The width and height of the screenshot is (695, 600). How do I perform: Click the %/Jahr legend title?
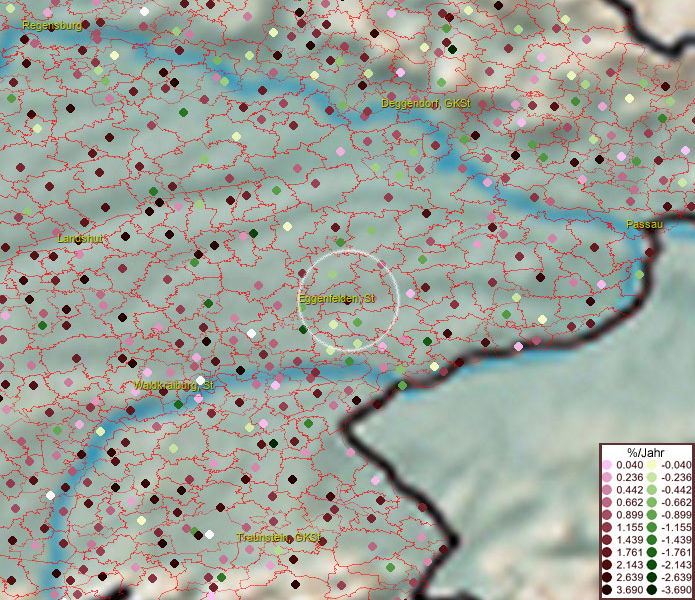click(x=644, y=453)
